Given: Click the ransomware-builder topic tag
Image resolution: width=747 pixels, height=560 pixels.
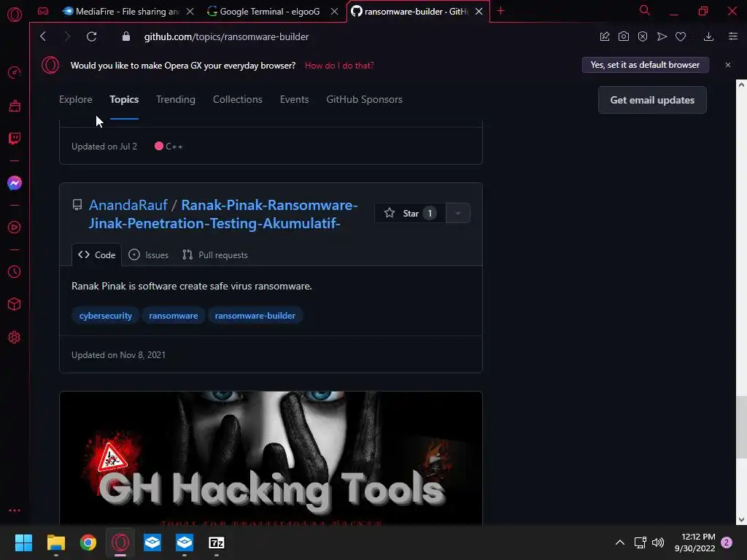Looking at the screenshot, I should pos(255,316).
